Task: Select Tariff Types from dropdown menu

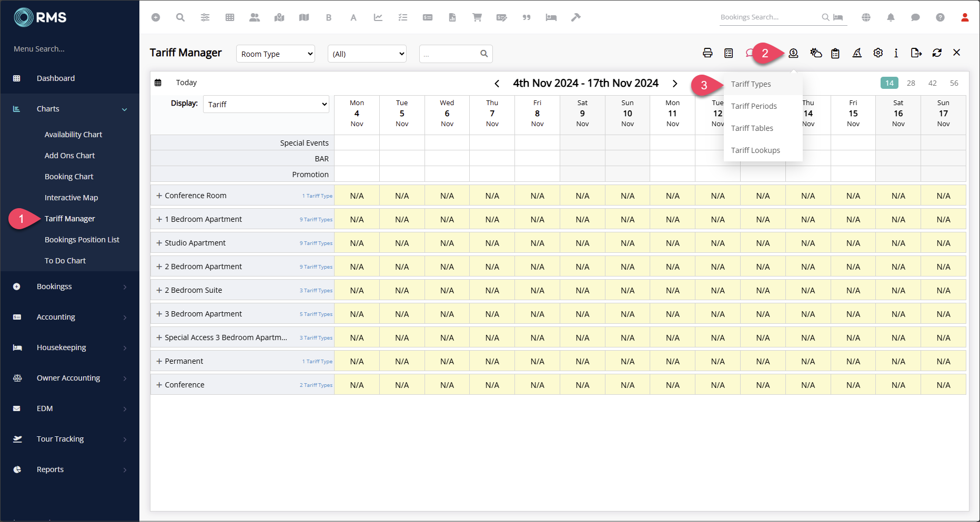Action: [751, 84]
